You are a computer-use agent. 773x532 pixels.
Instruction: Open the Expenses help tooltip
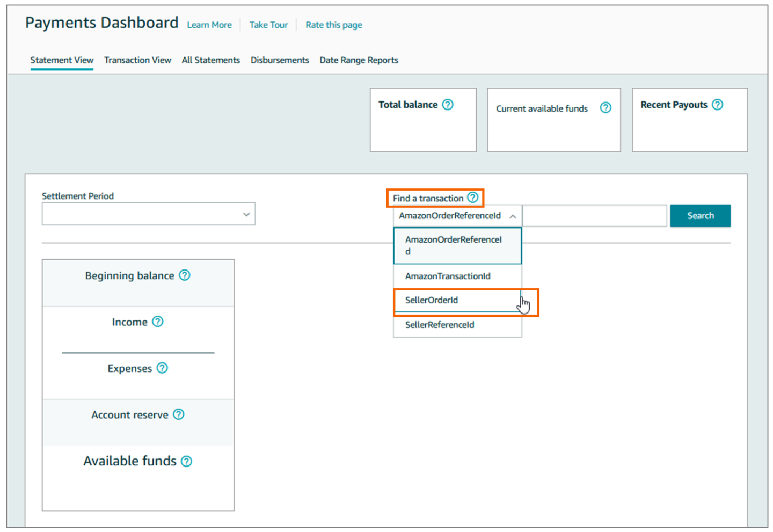(163, 368)
